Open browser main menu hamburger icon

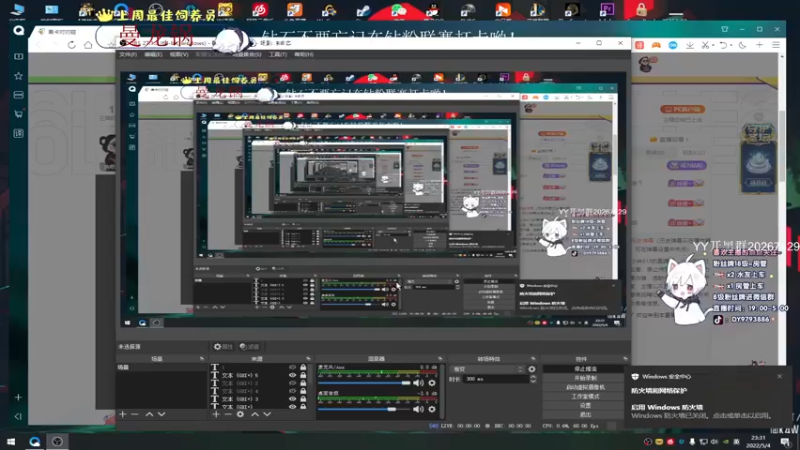[x=776, y=45]
